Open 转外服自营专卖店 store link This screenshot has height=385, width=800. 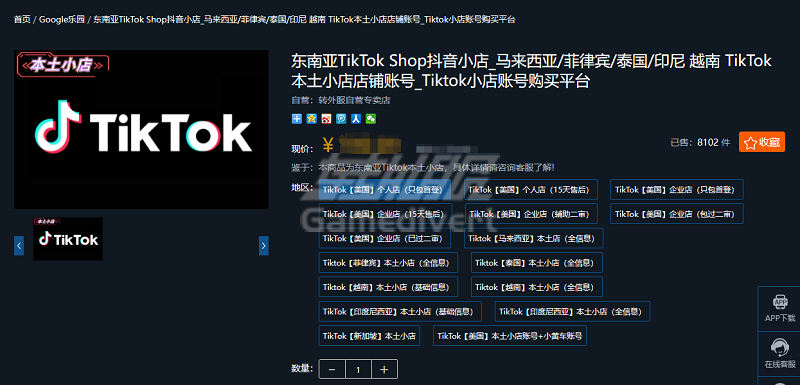(x=355, y=100)
